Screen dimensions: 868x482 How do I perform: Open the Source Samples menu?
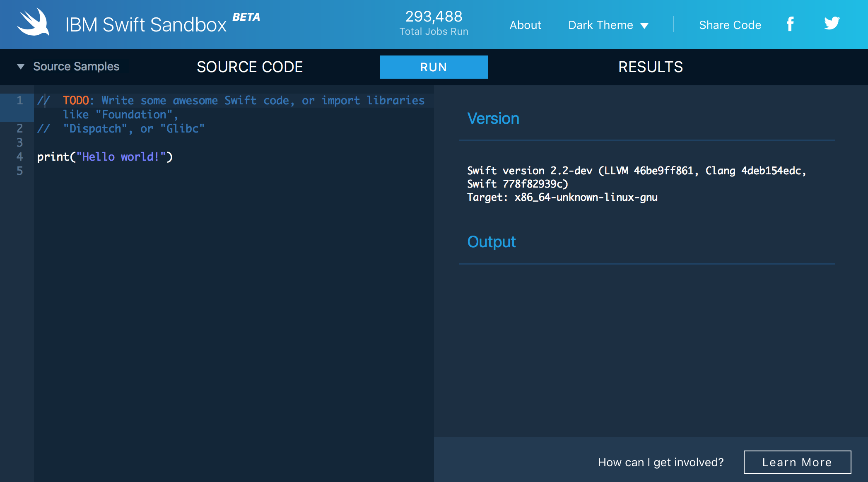[76, 66]
